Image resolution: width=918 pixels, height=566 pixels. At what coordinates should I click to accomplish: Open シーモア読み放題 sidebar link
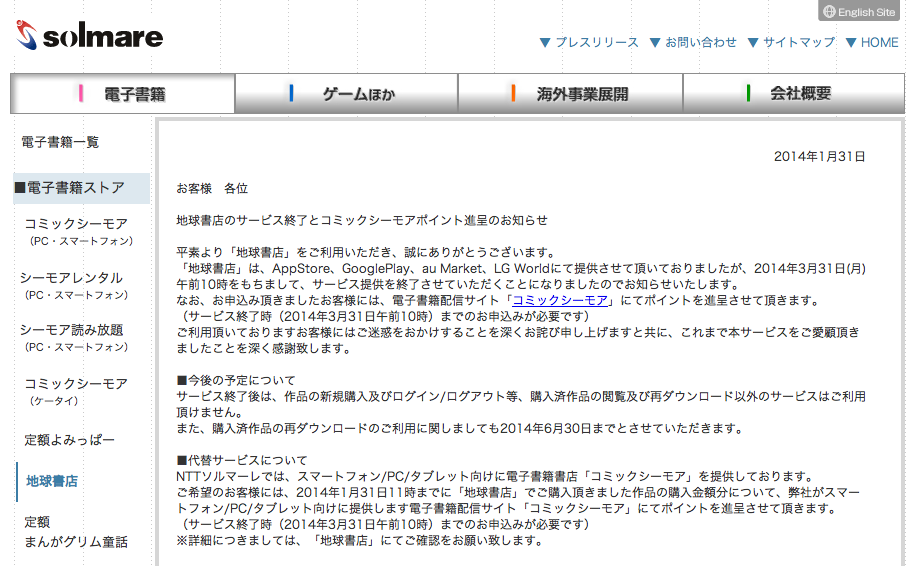click(x=74, y=338)
